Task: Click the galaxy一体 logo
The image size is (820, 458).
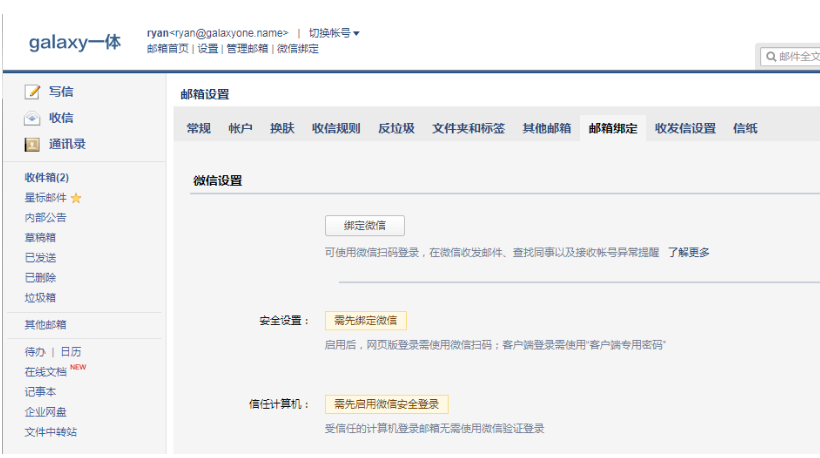Action: (x=74, y=42)
